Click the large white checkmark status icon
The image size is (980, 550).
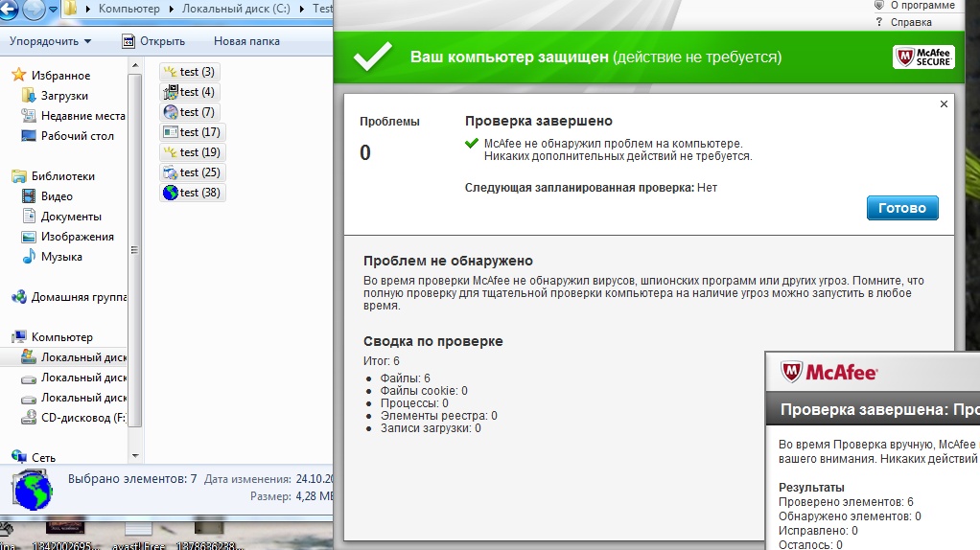pyautogui.click(x=372, y=57)
